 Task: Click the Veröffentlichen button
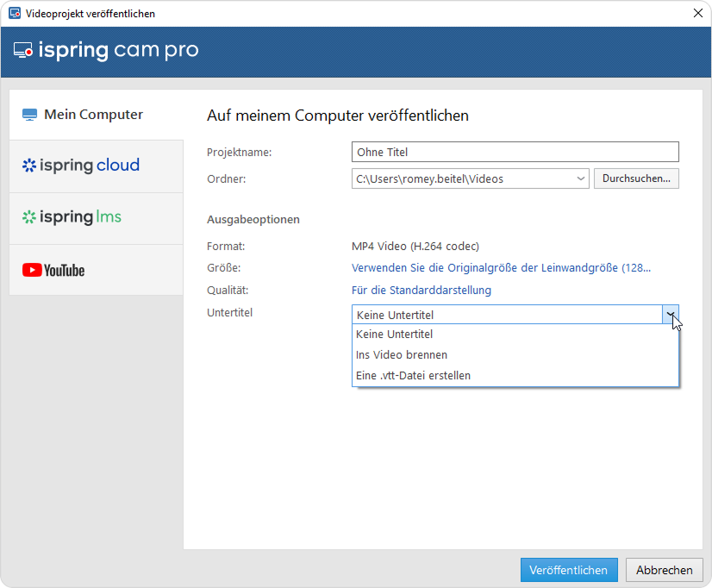click(569, 570)
